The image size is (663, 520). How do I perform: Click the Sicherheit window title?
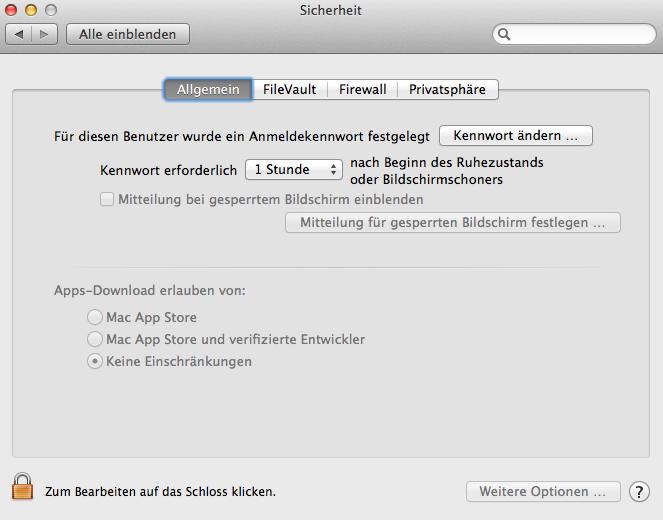(331, 10)
